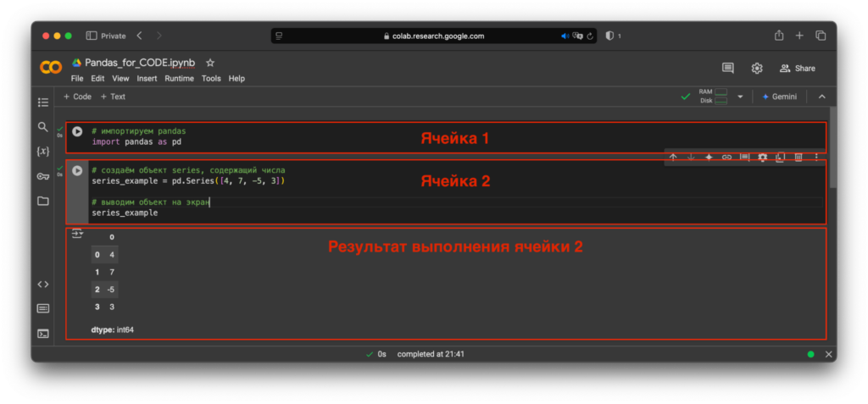This screenshot has height=404, width=868.
Task: Open Colab settings gear in header
Action: click(x=757, y=68)
